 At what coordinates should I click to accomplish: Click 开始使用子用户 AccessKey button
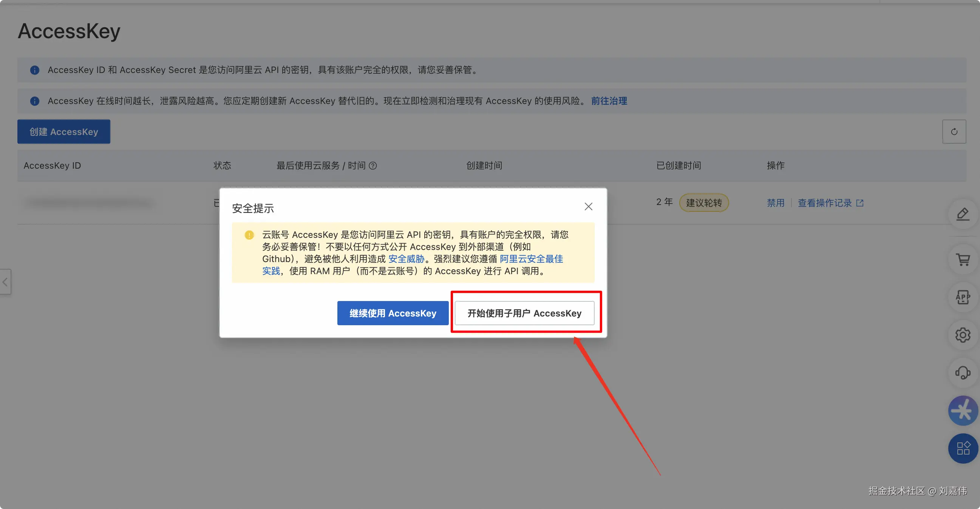pyautogui.click(x=524, y=313)
